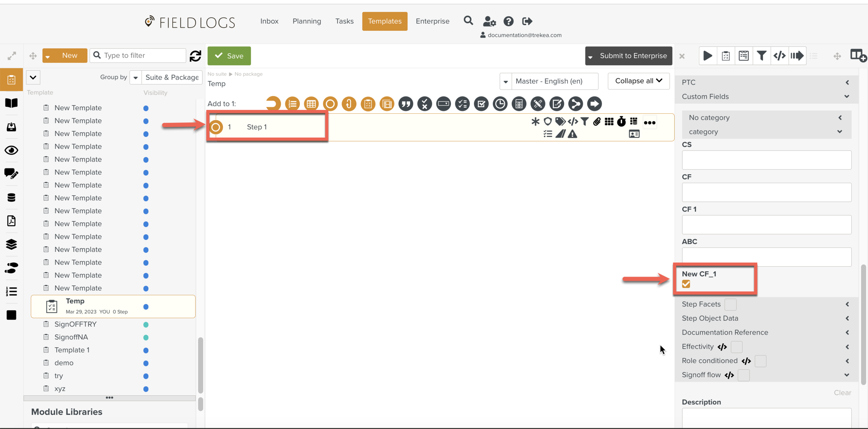Screen dimensions: 868x429
Task: Open the Group by dropdown
Action: pos(135,77)
